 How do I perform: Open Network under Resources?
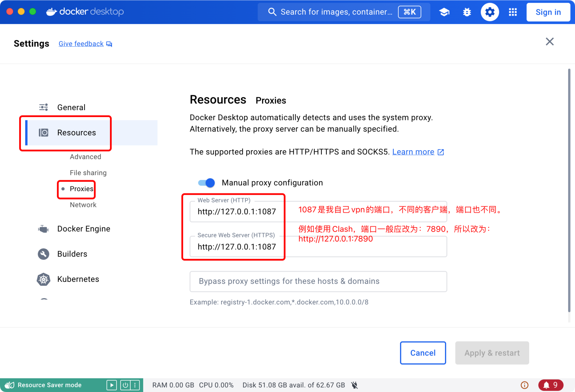coord(83,205)
